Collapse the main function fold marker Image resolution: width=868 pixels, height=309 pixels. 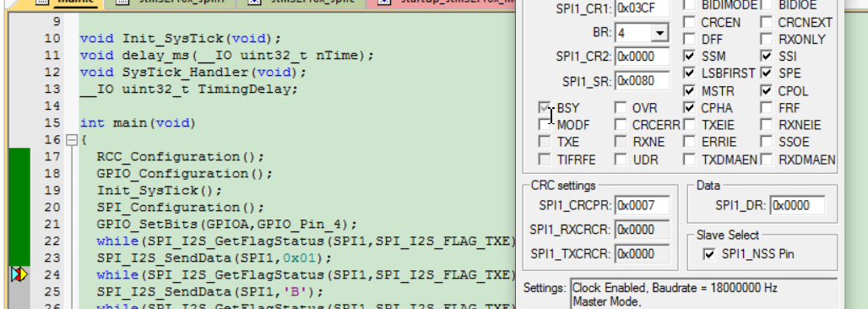click(71, 141)
